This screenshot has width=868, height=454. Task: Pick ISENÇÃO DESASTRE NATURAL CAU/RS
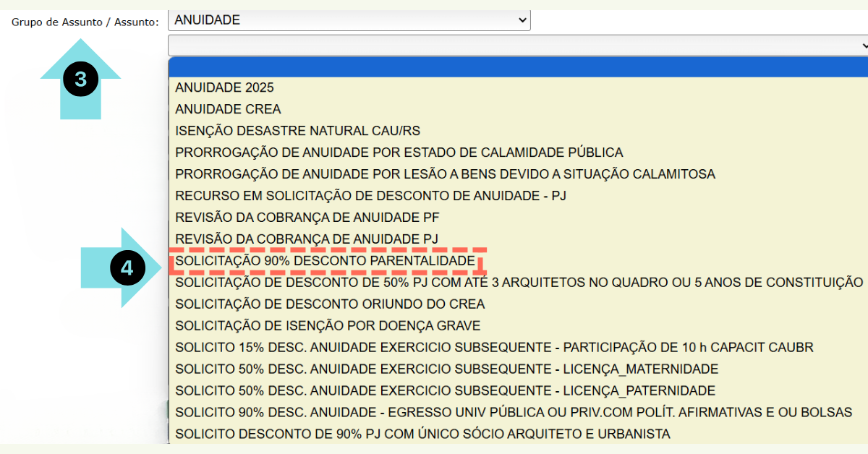[x=297, y=131]
